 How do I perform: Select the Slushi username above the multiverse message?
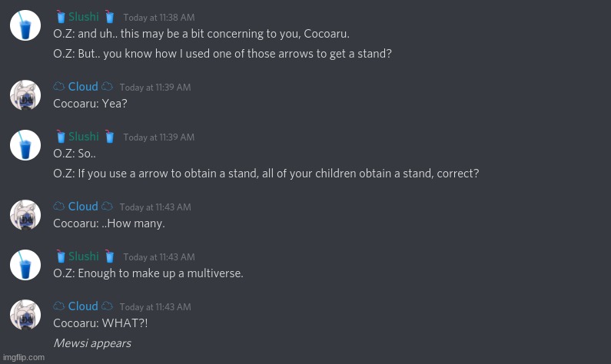(84, 256)
